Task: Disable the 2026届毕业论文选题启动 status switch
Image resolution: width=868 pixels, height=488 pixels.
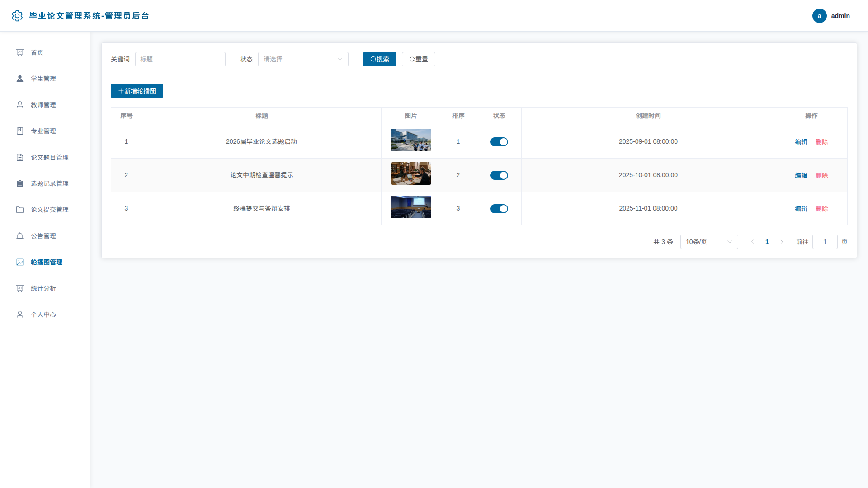Action: tap(499, 142)
